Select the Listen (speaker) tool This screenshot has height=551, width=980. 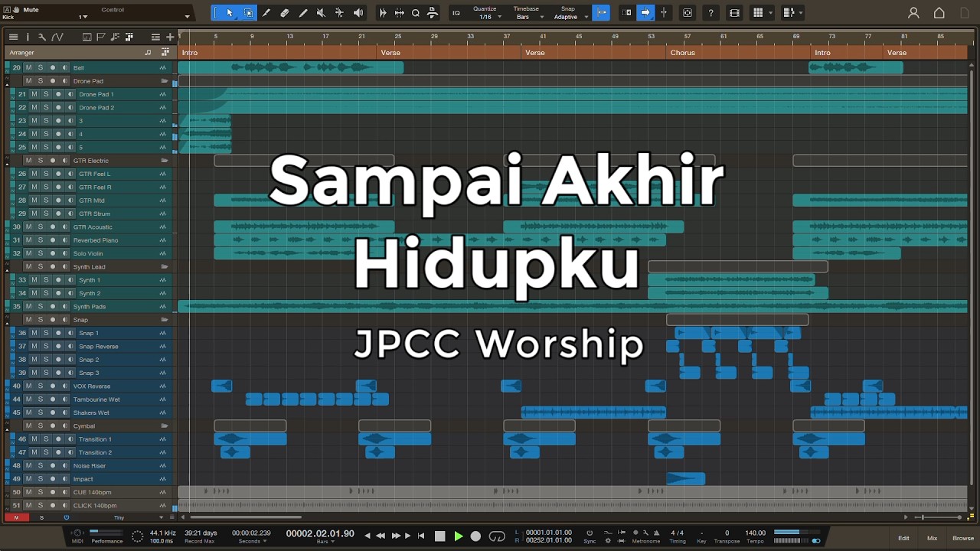[x=358, y=13]
